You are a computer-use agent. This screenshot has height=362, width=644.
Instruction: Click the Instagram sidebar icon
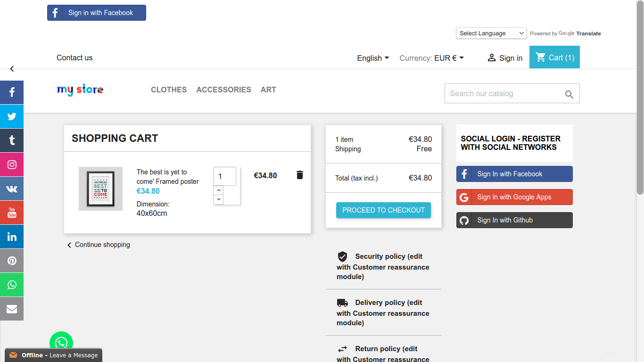pyautogui.click(x=12, y=165)
